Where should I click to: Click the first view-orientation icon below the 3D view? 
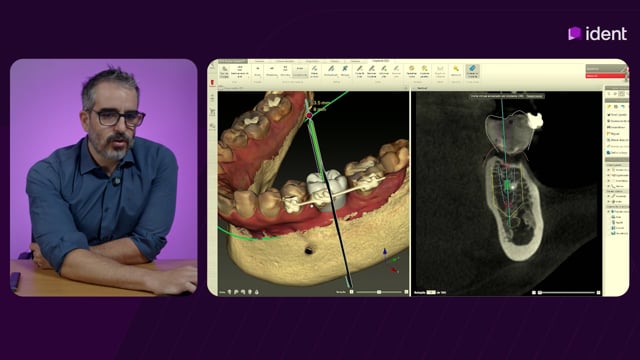(229, 292)
